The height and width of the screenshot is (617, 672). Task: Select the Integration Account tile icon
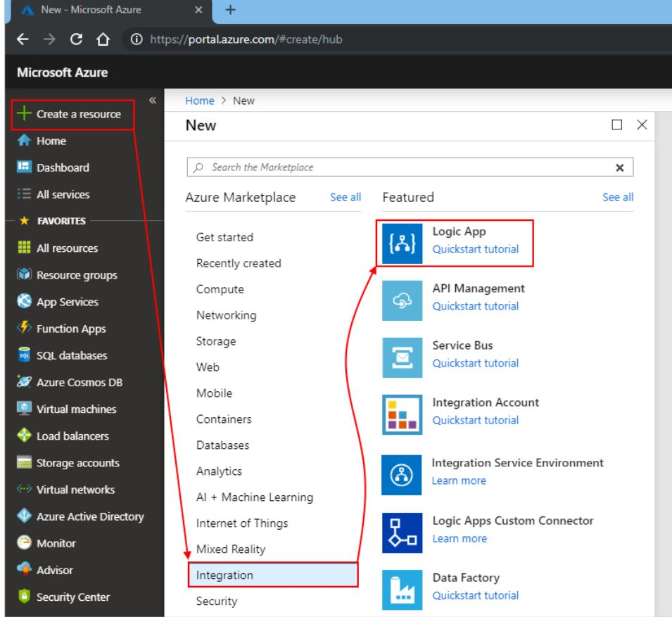(x=402, y=414)
